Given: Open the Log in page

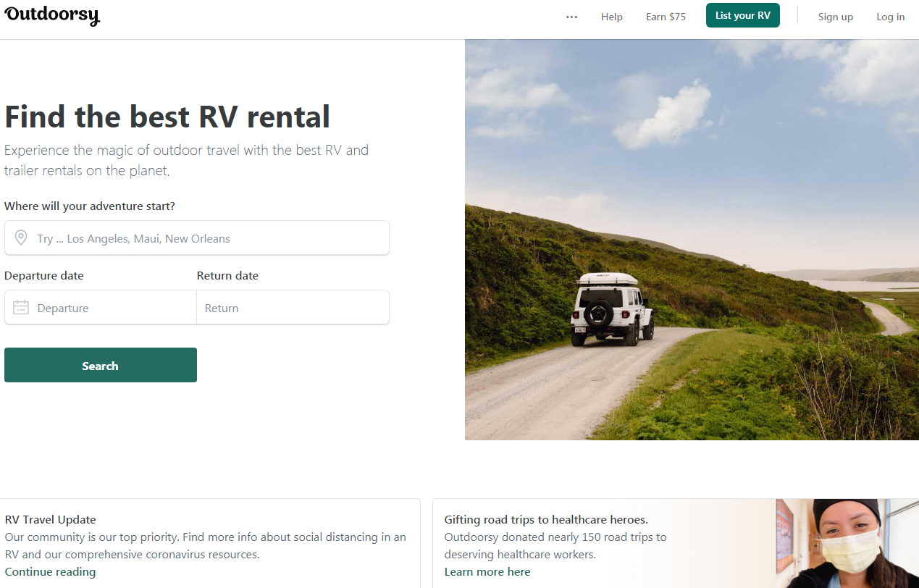Looking at the screenshot, I should (x=891, y=17).
